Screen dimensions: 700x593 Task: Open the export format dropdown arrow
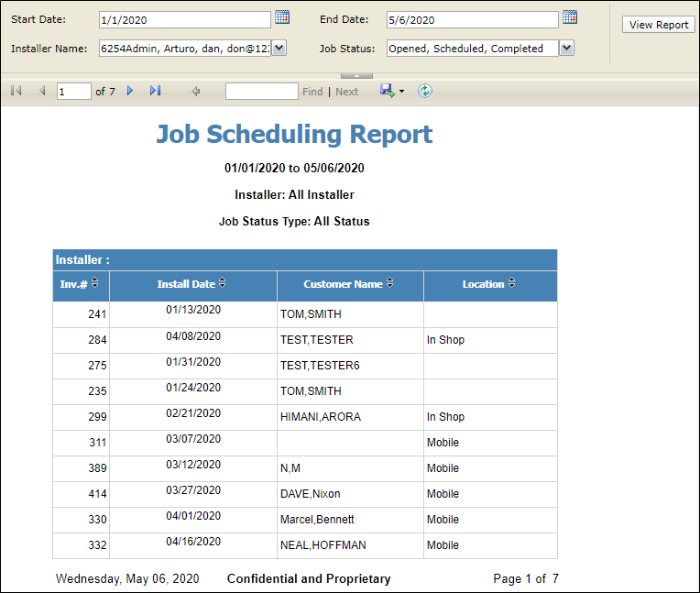click(x=402, y=92)
